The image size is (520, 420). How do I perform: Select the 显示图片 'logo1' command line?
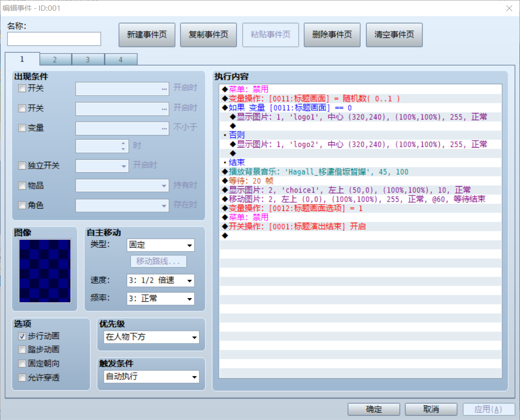tap(361, 117)
